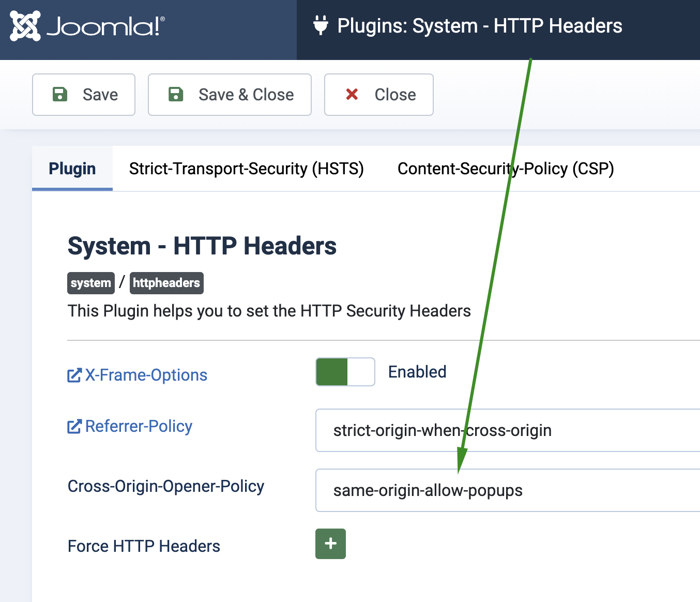The image size is (700, 602).
Task: Click the red X icon on Close
Action: [x=352, y=94]
